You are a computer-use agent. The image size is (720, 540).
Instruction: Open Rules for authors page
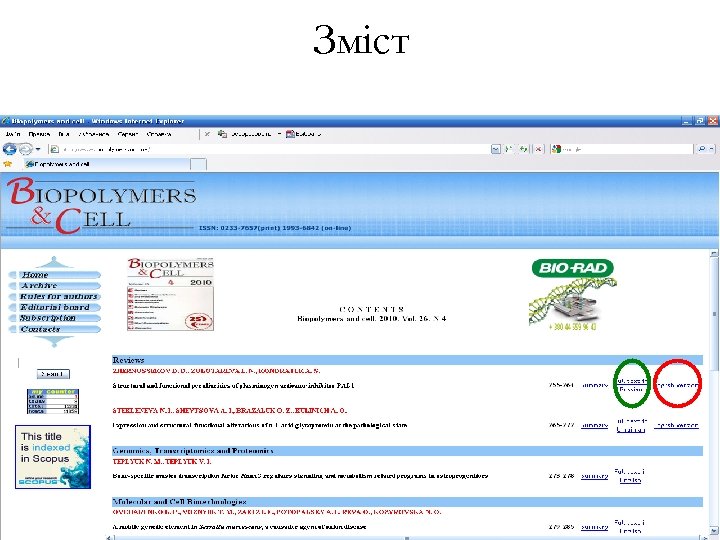click(x=54, y=296)
